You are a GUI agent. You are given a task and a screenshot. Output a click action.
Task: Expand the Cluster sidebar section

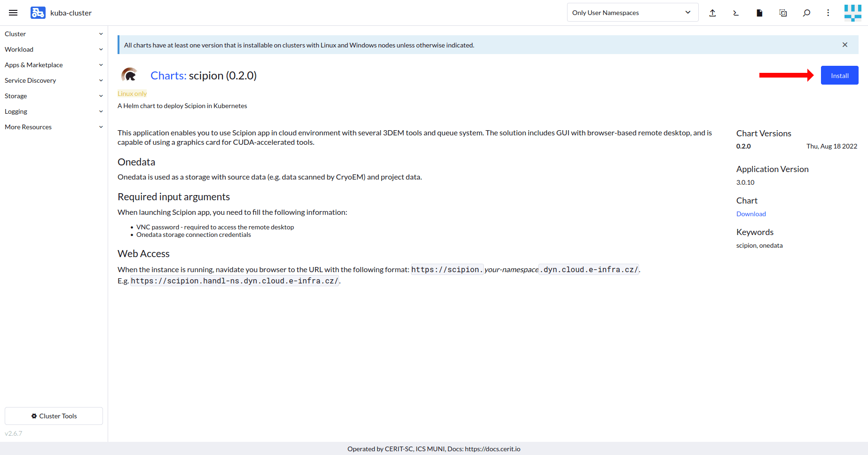click(x=101, y=34)
